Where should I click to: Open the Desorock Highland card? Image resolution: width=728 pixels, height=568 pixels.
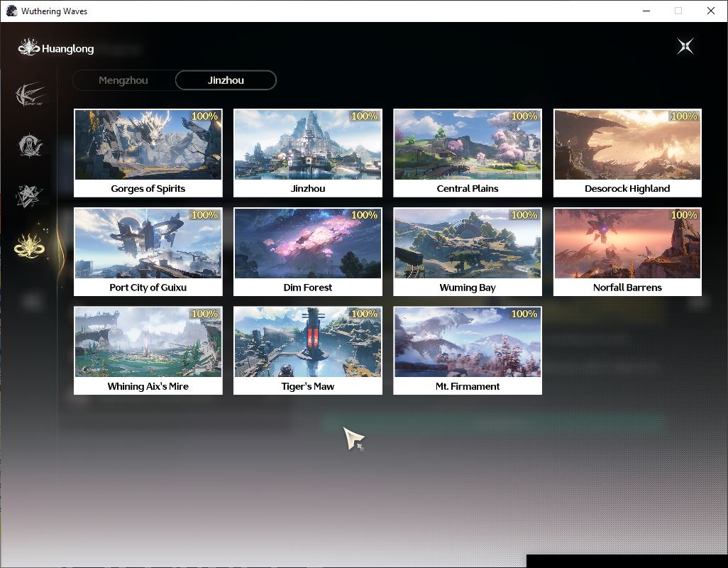pos(627,153)
